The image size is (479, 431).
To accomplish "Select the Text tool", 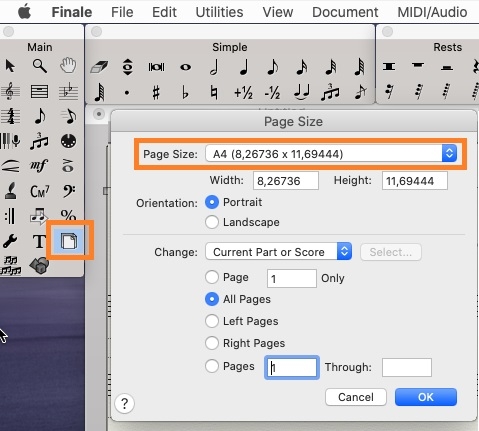I will [x=39, y=241].
